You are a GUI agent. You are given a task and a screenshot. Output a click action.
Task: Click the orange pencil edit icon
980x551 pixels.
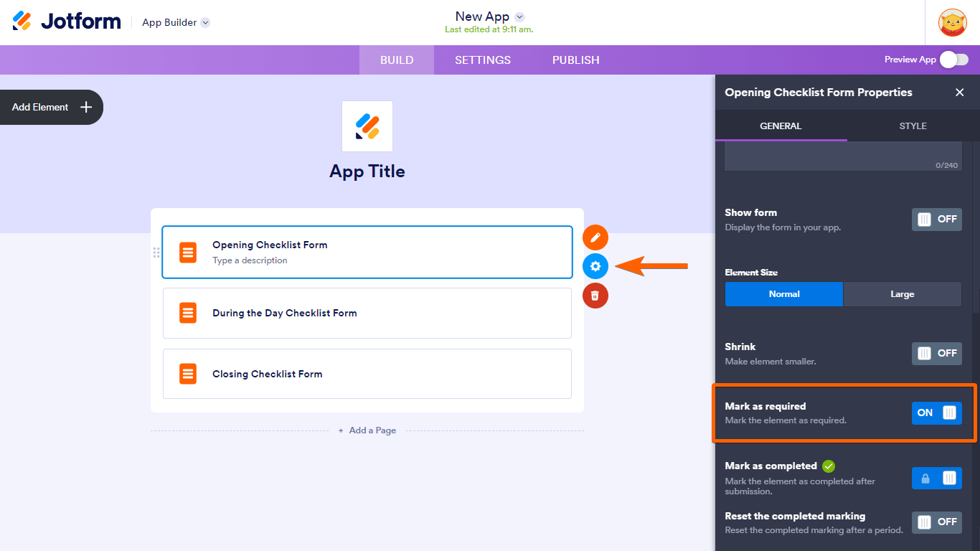595,237
